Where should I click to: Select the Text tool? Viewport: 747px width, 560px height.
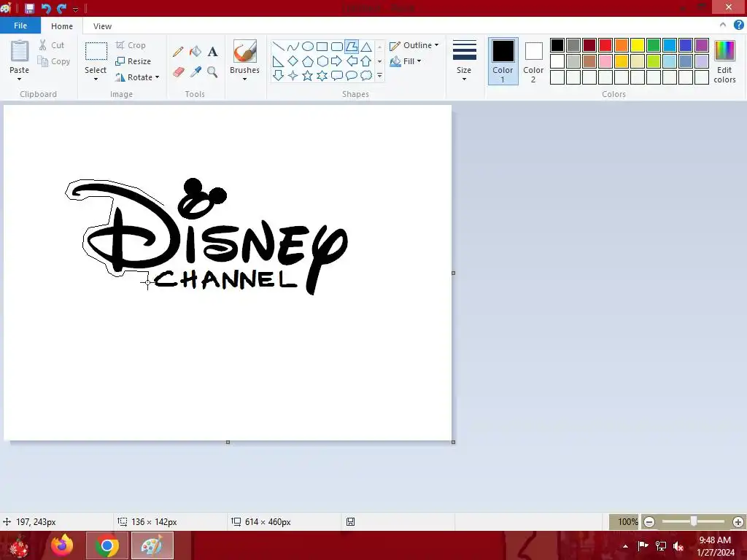212,52
